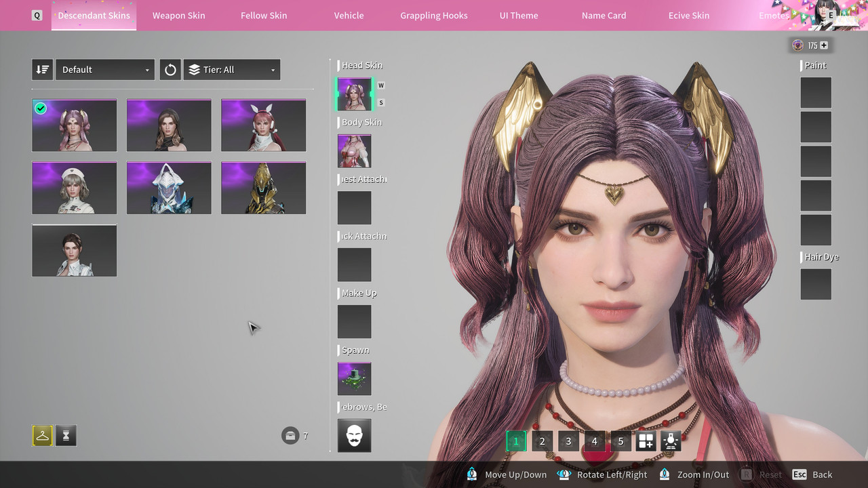The width and height of the screenshot is (868, 488).
Task: Choose the gold and black helmet skin
Action: tap(264, 188)
